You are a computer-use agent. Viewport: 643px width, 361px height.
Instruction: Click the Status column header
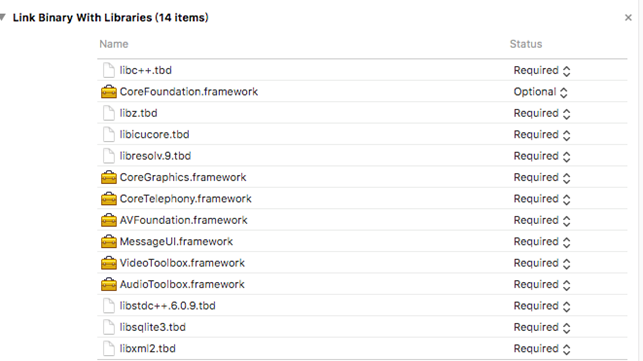(x=526, y=44)
